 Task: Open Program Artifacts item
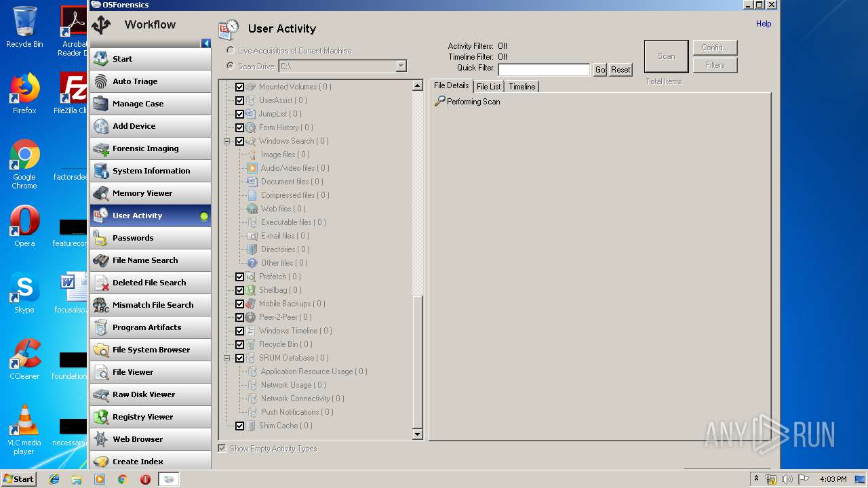coord(150,327)
